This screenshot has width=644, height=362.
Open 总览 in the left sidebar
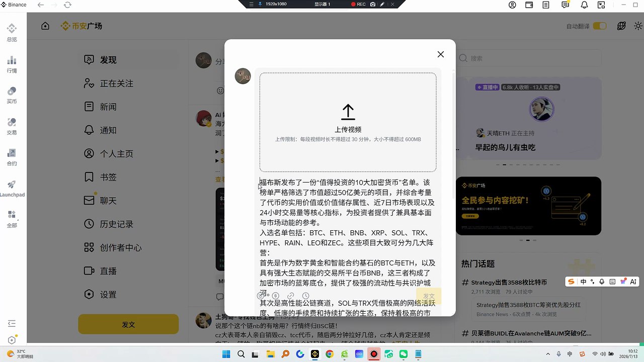click(12, 33)
